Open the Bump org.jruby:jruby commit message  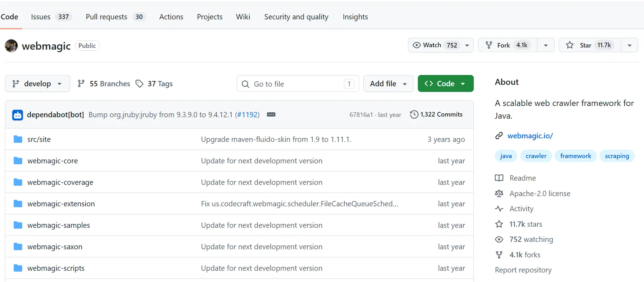tap(161, 115)
